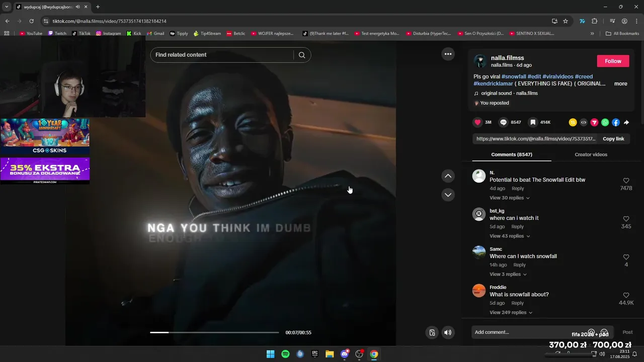Click the #kendricklamar hashtag

click(493, 83)
